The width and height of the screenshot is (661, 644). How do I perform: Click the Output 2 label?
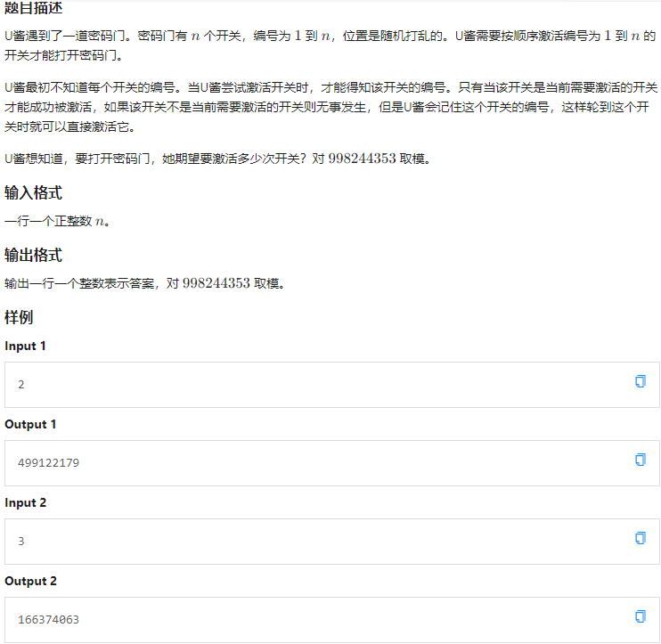pyautogui.click(x=30, y=581)
